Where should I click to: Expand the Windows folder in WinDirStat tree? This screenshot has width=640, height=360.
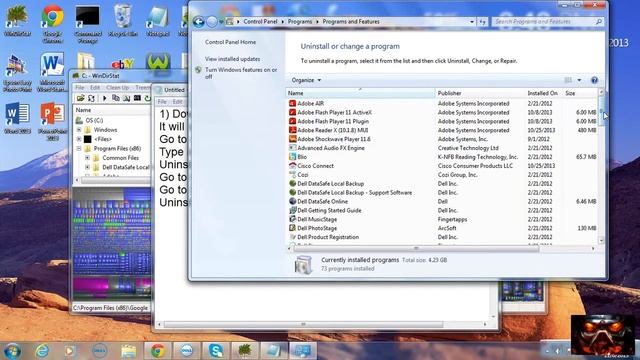[x=79, y=130]
